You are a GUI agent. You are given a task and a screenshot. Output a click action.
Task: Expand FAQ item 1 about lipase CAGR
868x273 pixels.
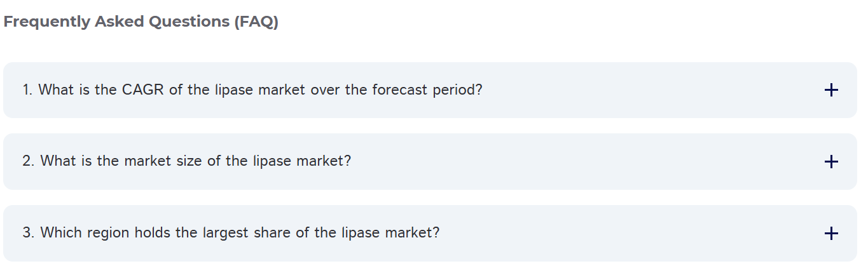(x=430, y=90)
